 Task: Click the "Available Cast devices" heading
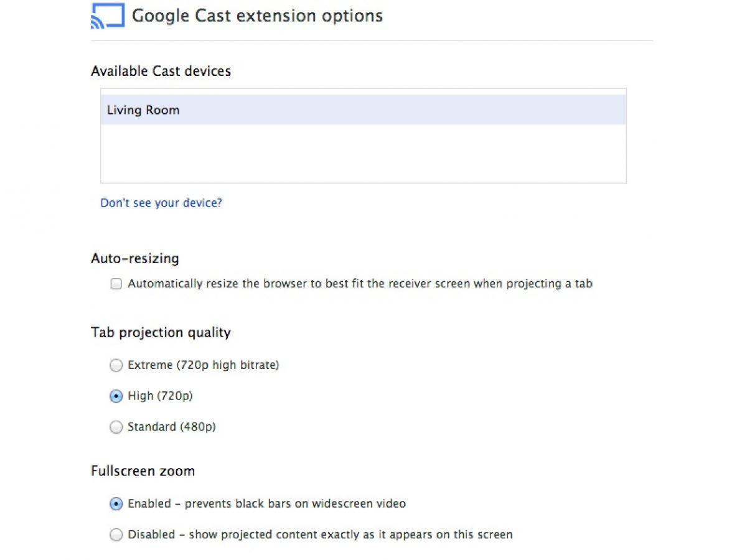coord(161,71)
